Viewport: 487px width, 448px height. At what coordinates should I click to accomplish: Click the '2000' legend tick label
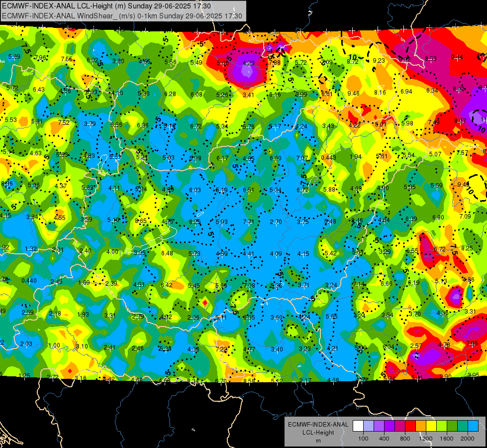point(468,439)
